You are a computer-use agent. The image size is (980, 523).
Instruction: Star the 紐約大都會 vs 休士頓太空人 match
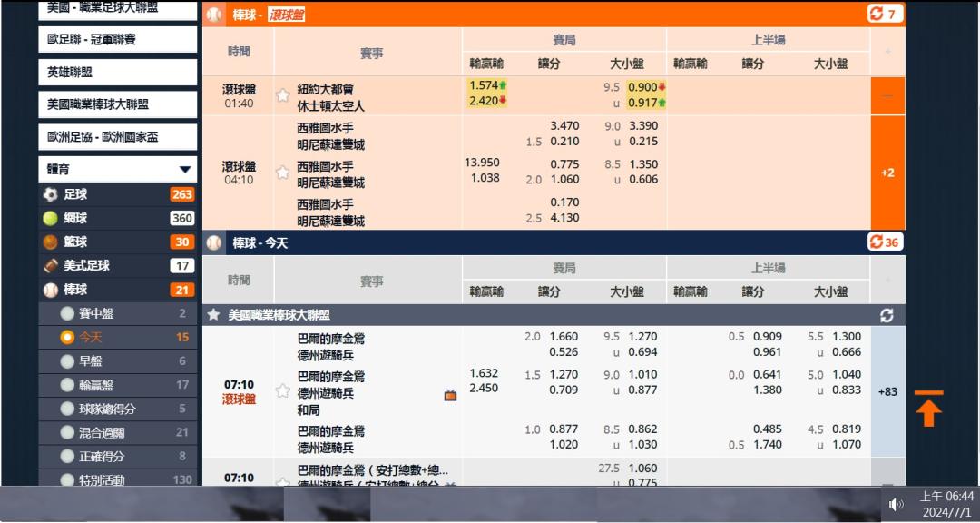(x=282, y=95)
